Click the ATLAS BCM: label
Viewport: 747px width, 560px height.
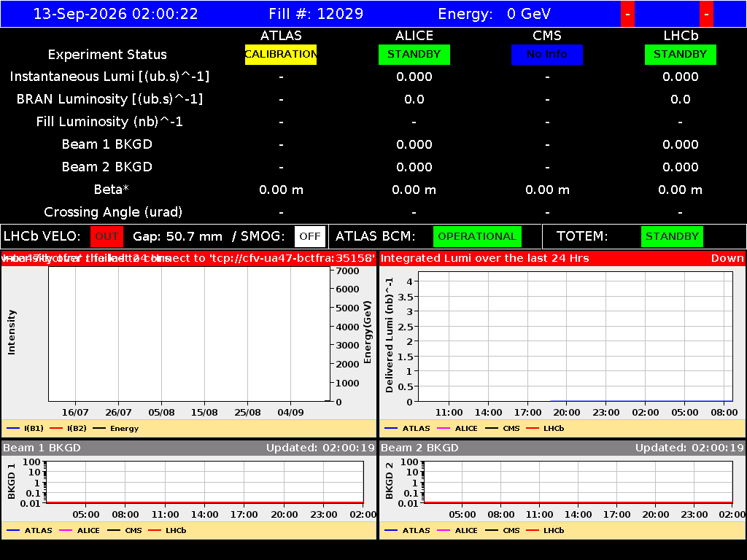pyautogui.click(x=376, y=237)
